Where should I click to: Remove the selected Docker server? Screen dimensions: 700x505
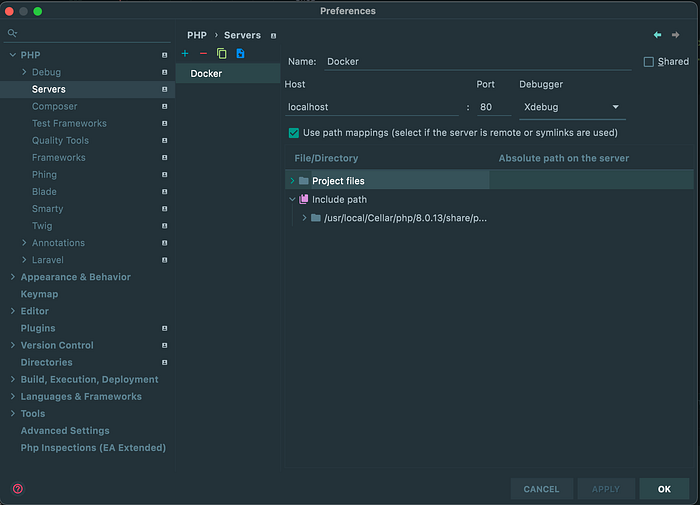(x=203, y=53)
